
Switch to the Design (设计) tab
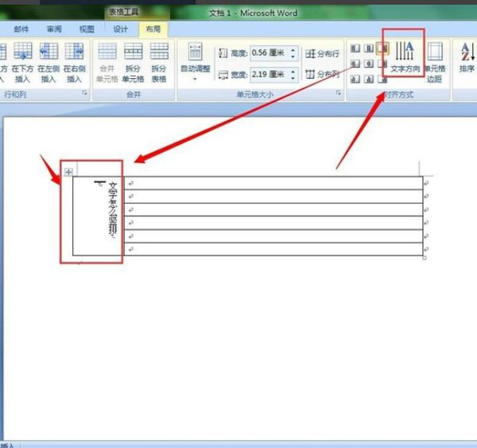click(x=121, y=29)
